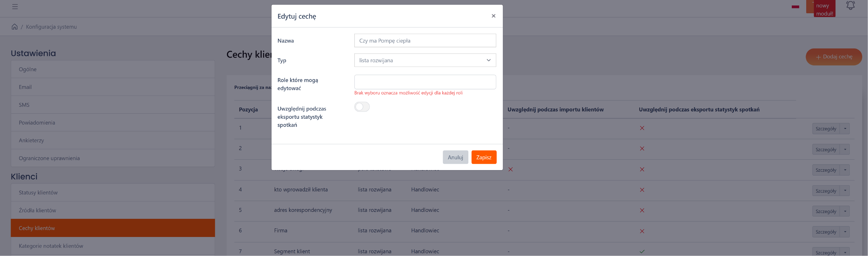
Task: Click the Nazwa input field
Action: click(x=425, y=41)
